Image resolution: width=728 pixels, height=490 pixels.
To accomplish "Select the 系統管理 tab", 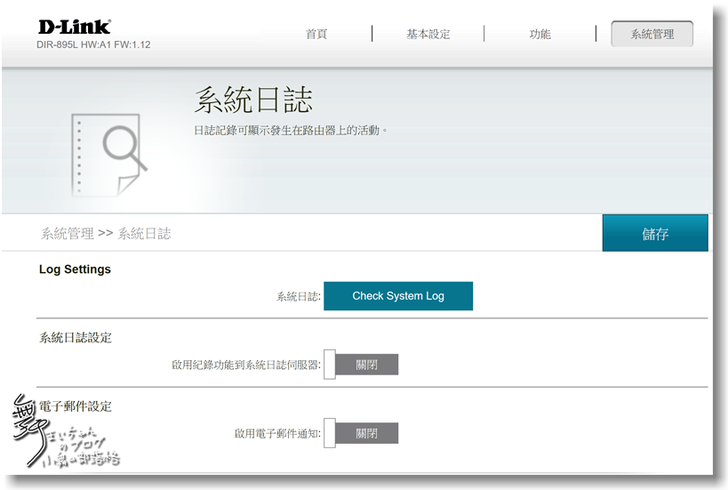I will pyautogui.click(x=652, y=34).
